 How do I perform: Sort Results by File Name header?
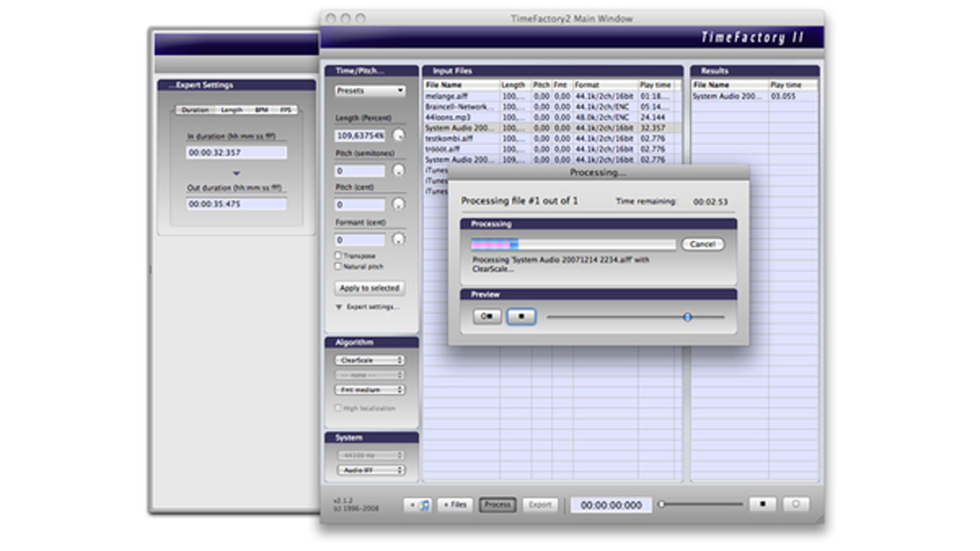click(730, 85)
